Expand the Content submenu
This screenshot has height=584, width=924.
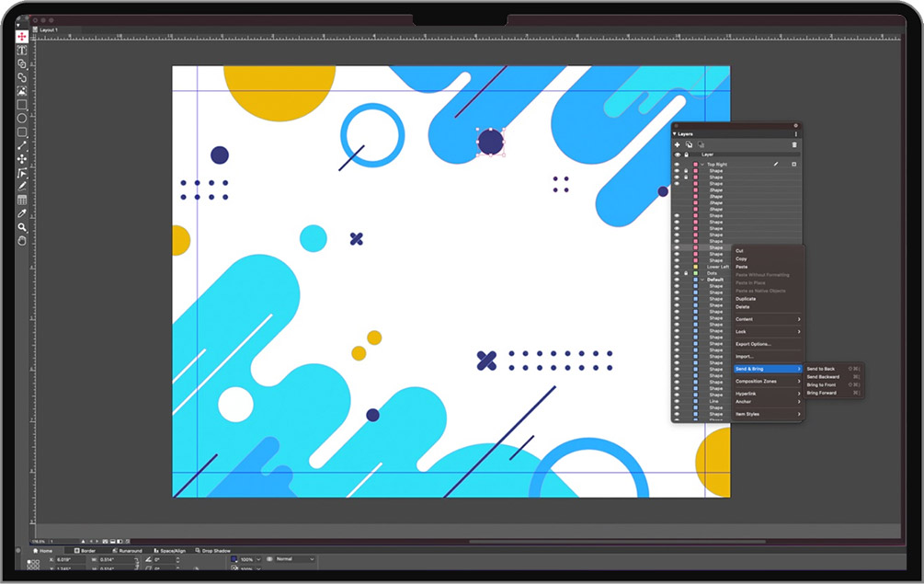pyautogui.click(x=767, y=319)
